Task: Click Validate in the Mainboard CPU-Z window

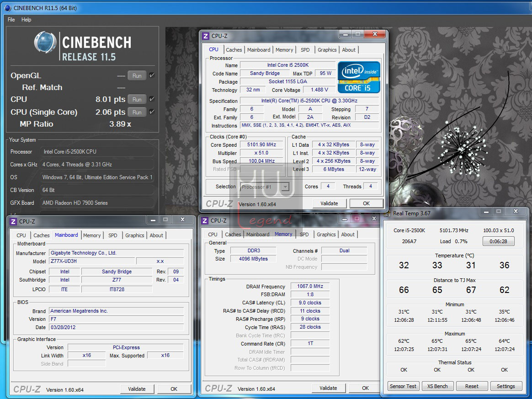Action: click(x=137, y=389)
